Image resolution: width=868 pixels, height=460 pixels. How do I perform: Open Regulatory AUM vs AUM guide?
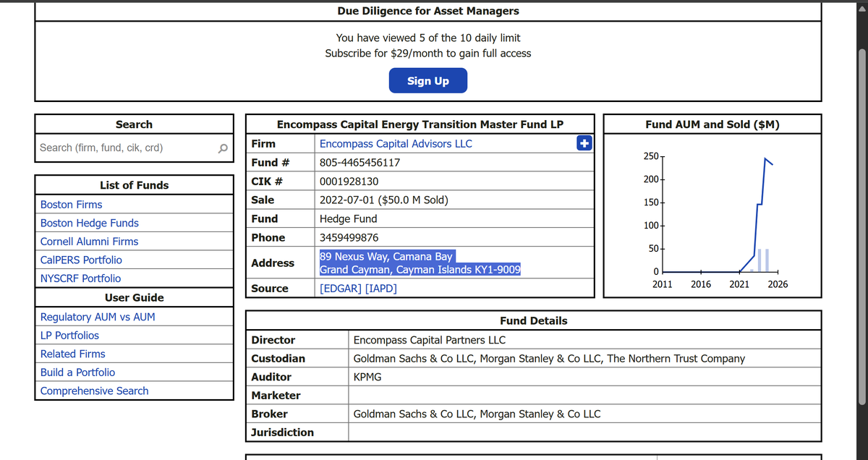coord(98,317)
